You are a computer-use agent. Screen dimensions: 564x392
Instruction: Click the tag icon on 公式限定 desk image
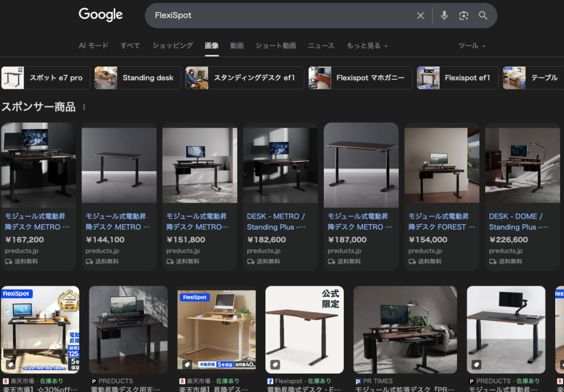click(275, 364)
